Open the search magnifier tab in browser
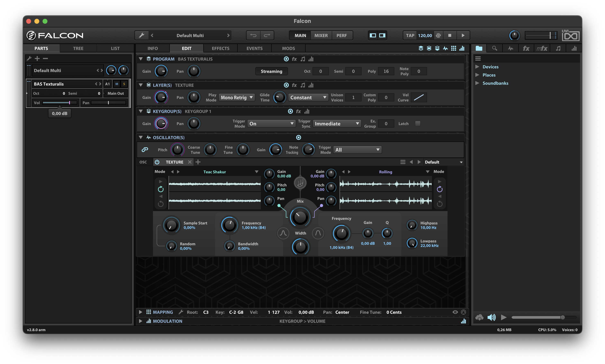605x364 pixels. (494, 48)
